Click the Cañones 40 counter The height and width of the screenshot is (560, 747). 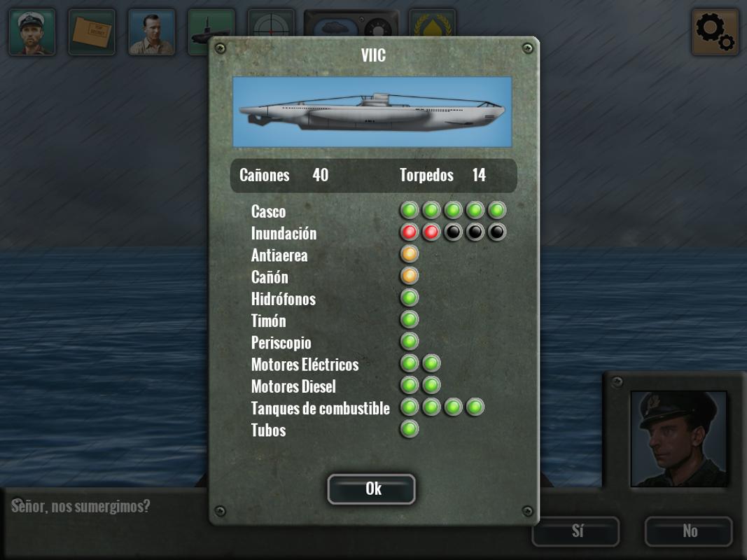point(284,175)
